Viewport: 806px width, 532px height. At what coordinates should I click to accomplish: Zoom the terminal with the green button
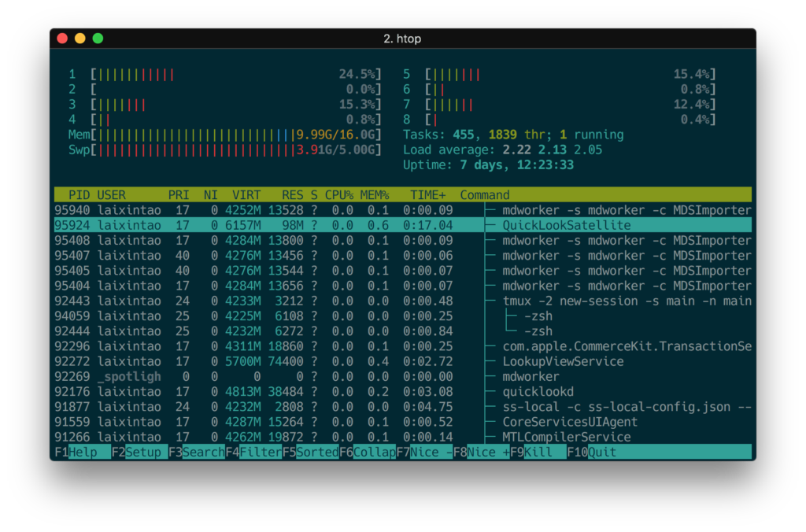coord(98,39)
